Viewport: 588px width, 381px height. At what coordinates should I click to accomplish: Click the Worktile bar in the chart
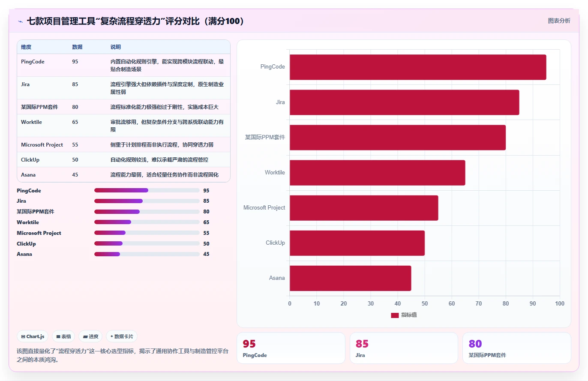pyautogui.click(x=378, y=172)
